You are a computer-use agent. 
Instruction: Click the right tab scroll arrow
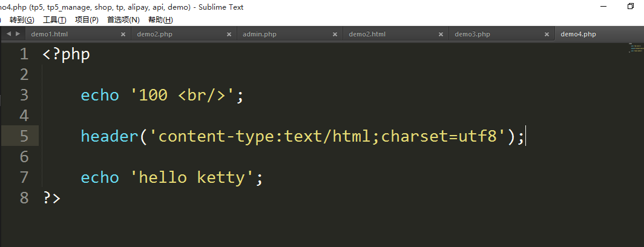point(18,34)
